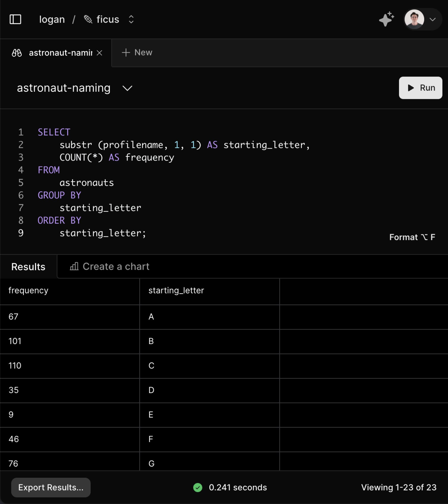448x504 pixels.
Task: Select the cell with frequency 76
Action: (x=70, y=461)
